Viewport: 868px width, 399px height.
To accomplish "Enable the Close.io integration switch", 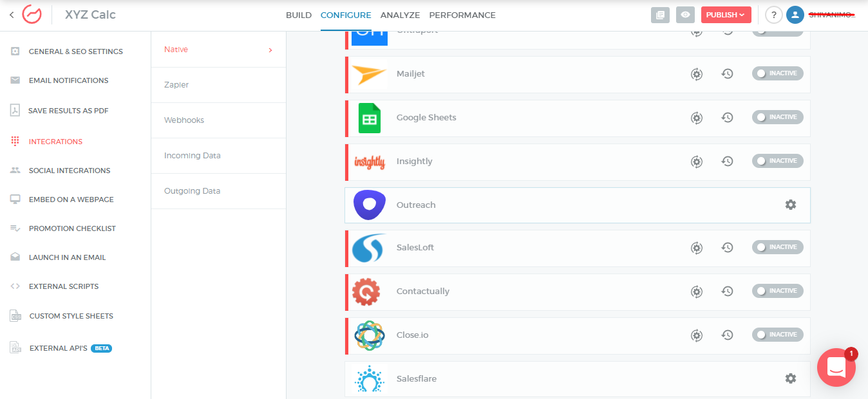I will (x=777, y=335).
